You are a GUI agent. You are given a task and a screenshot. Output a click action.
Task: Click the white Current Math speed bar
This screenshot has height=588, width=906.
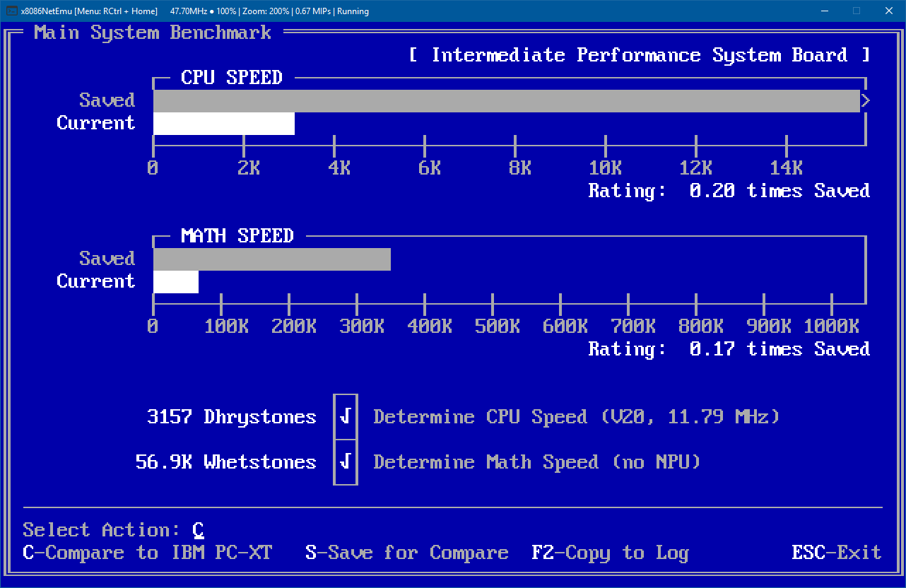pyautogui.click(x=175, y=282)
